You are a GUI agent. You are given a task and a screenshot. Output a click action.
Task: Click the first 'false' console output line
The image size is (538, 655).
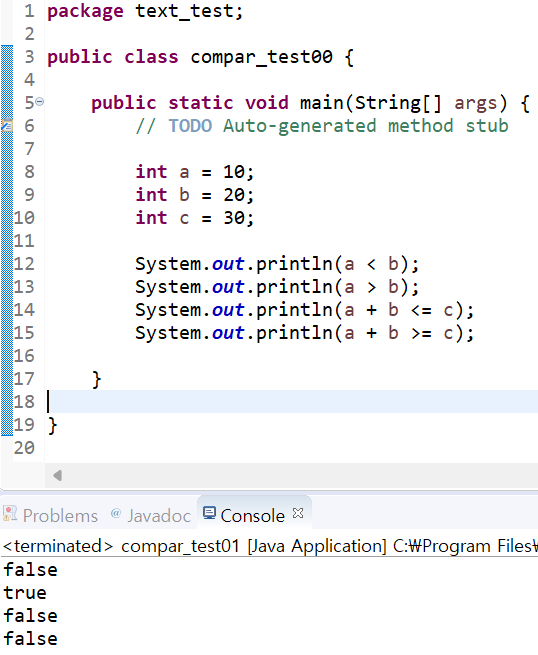click(30, 570)
